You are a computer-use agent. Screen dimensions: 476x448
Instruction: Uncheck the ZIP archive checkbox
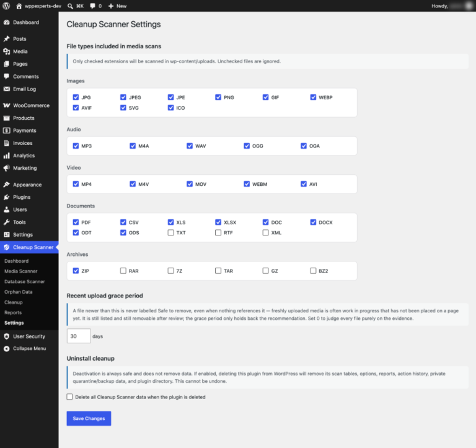click(x=76, y=270)
